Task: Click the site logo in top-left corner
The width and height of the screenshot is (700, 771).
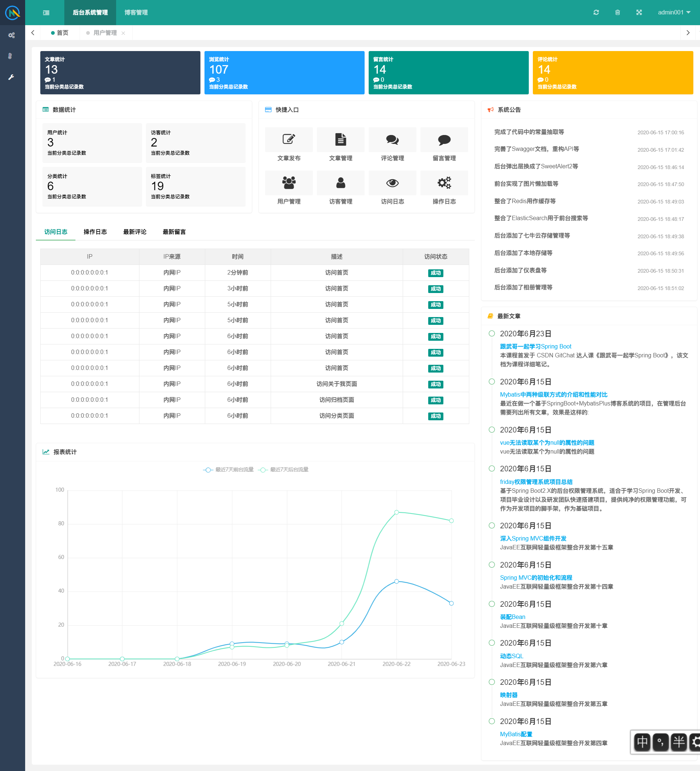Action: (13, 13)
